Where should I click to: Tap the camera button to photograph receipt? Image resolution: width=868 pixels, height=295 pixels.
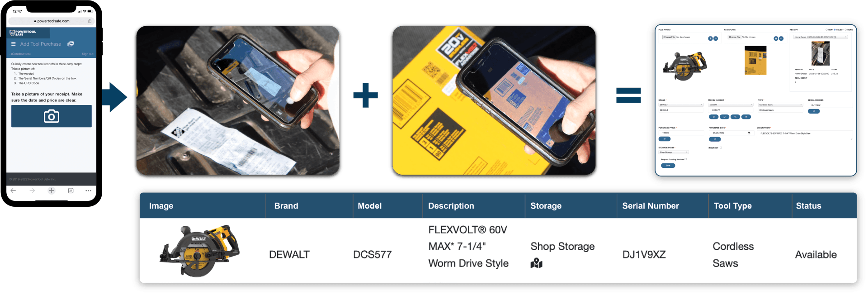51,116
